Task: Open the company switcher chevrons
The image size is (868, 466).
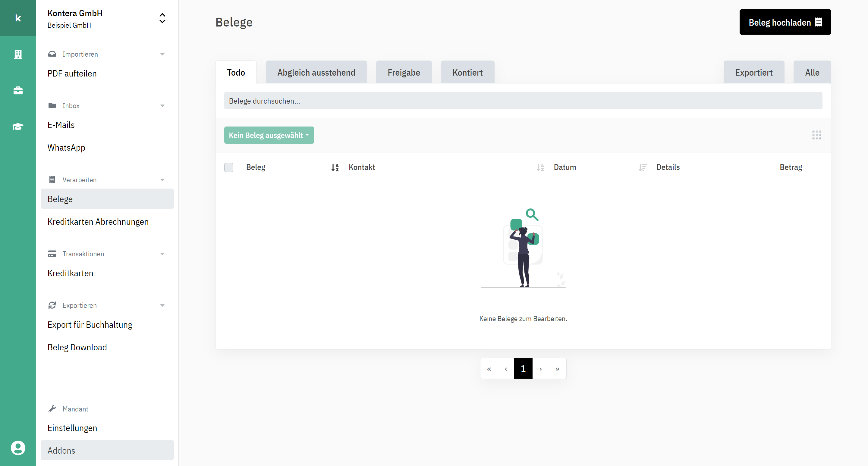Action: [162, 18]
